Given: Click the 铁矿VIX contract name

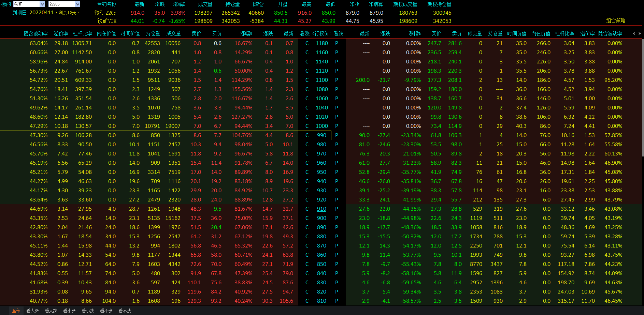Looking at the screenshot, I should pos(107,21).
